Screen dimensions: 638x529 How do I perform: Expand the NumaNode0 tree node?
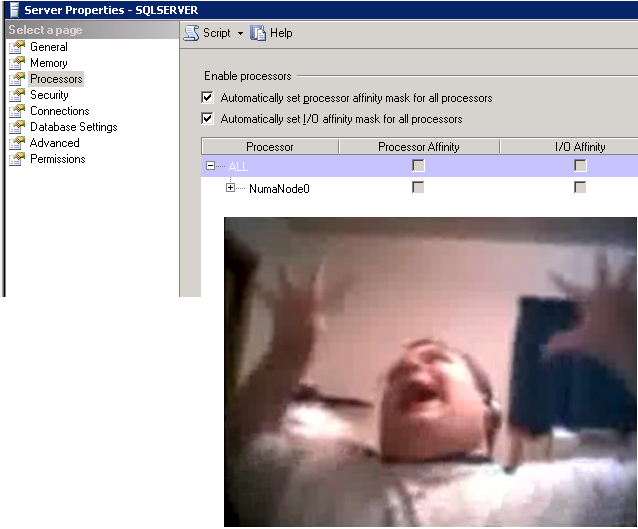tap(231, 188)
